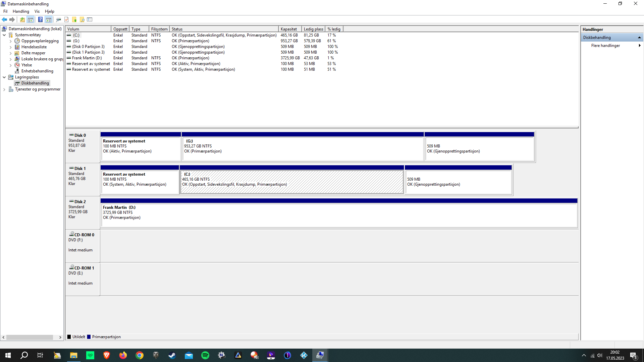This screenshot has width=644, height=362.
Task: Open the Handling menu
Action: point(21,11)
